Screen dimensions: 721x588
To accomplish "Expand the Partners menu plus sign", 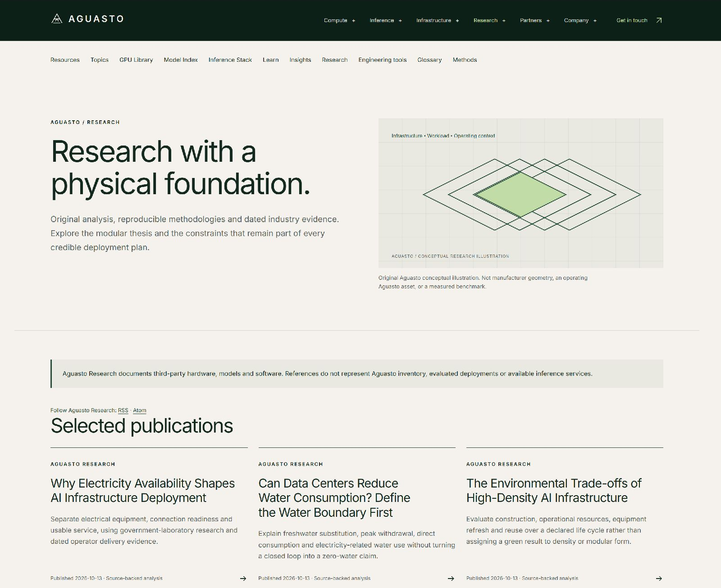I will 548,21.
